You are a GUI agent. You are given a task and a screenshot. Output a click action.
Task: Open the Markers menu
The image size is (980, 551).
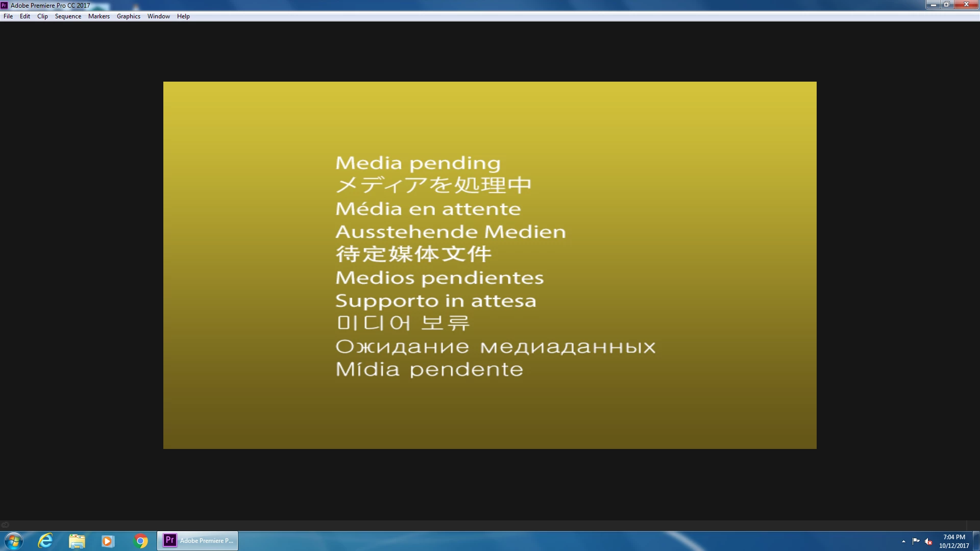(x=99, y=16)
